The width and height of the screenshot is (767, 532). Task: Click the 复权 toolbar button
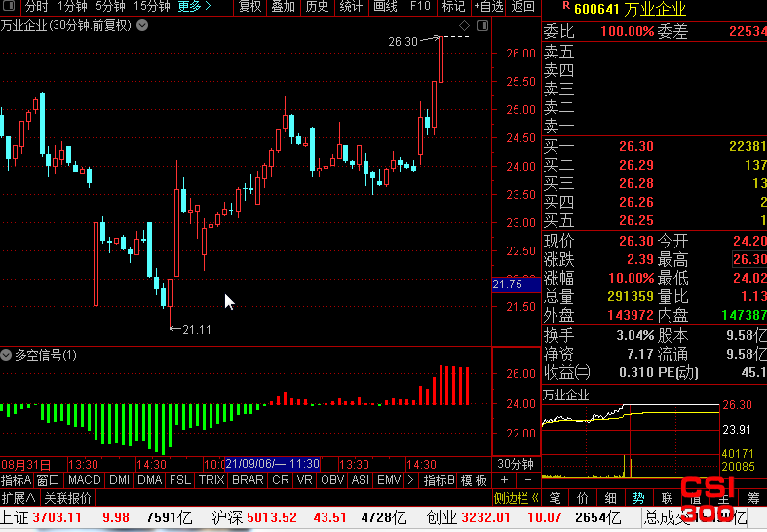tap(249, 7)
